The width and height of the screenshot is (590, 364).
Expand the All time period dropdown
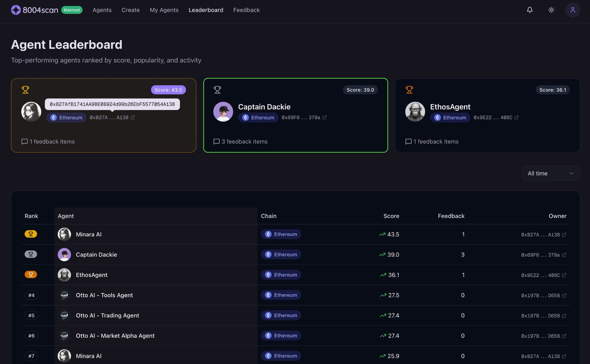tap(551, 173)
